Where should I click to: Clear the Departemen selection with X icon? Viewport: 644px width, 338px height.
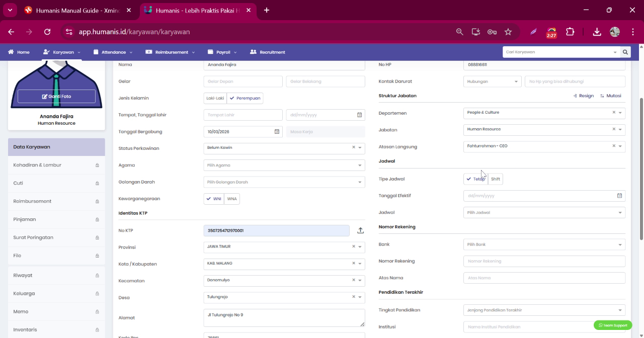click(x=614, y=113)
